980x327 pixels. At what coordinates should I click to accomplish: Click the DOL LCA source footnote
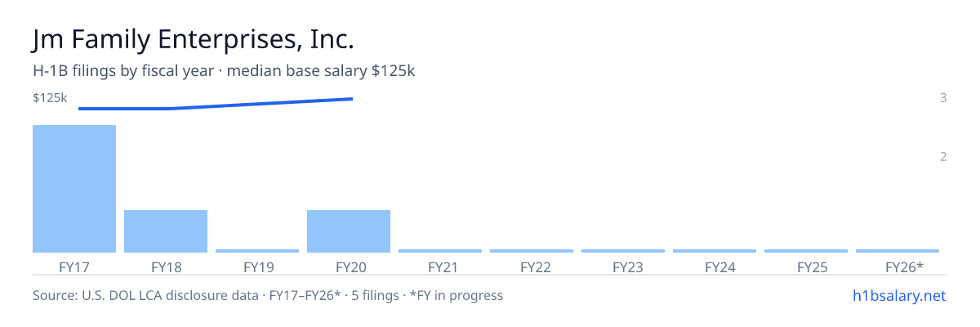[x=268, y=295]
